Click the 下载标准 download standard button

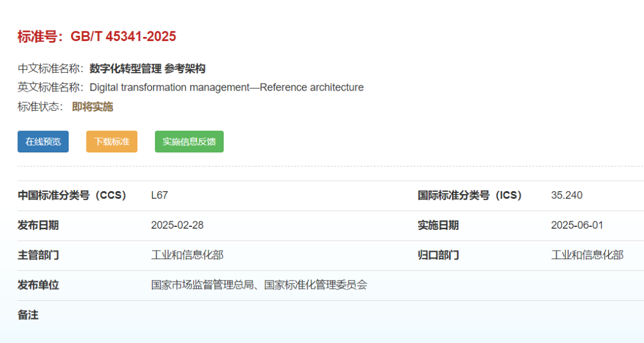112,142
